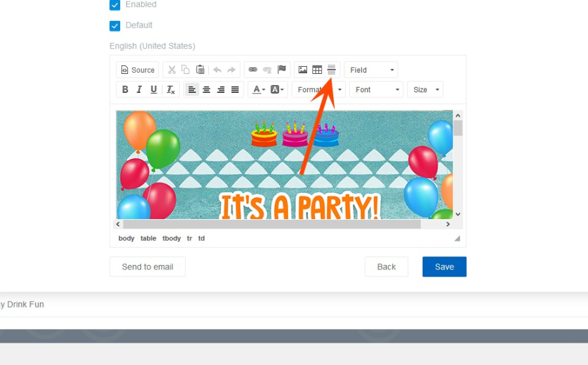Click the Remove Format icon
This screenshot has height=365, width=588.
click(x=170, y=90)
